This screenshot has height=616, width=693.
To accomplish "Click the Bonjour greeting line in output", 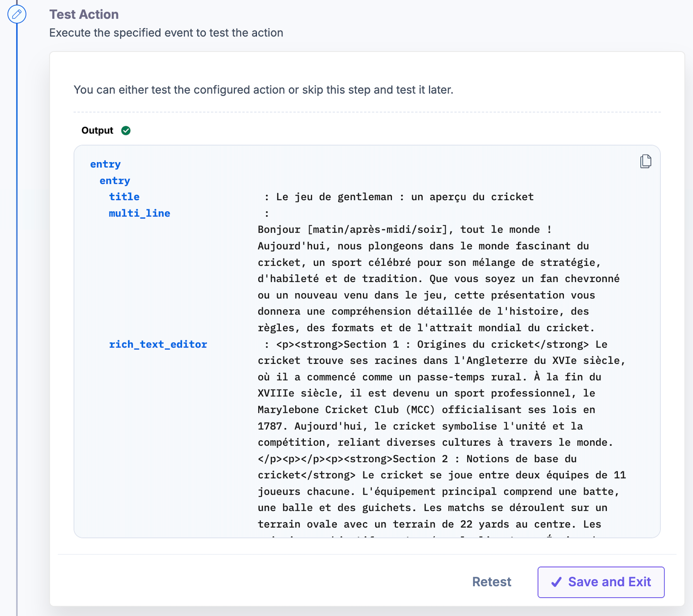I will [404, 230].
